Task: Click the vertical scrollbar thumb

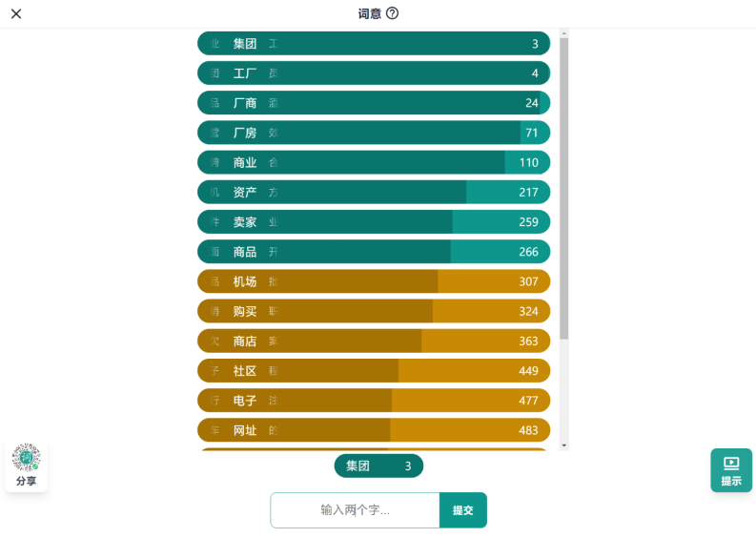Action: [x=563, y=189]
